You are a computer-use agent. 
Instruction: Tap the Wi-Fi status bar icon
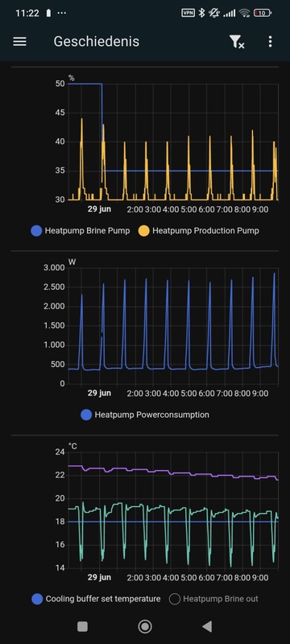pyautogui.click(x=245, y=13)
